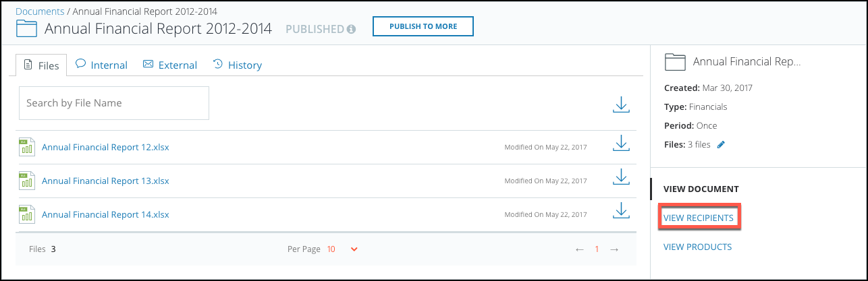Download Annual Financial Report 13.xlsx via arrow icon

coord(621,178)
